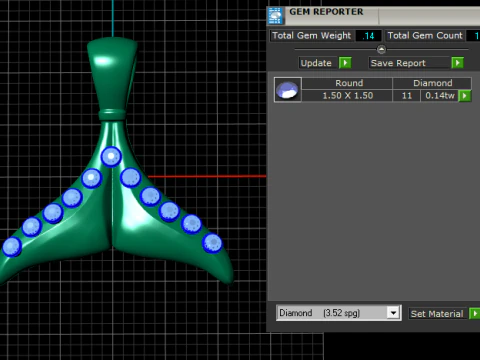Click the gem quantity cell 11
This screenshot has height=360, width=480.
tap(407, 96)
